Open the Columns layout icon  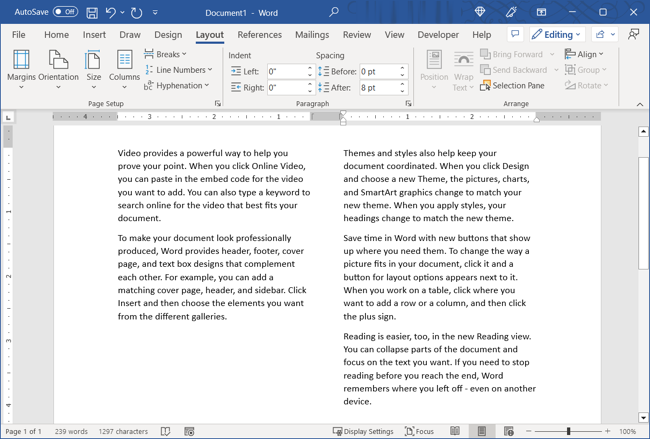[124, 66]
